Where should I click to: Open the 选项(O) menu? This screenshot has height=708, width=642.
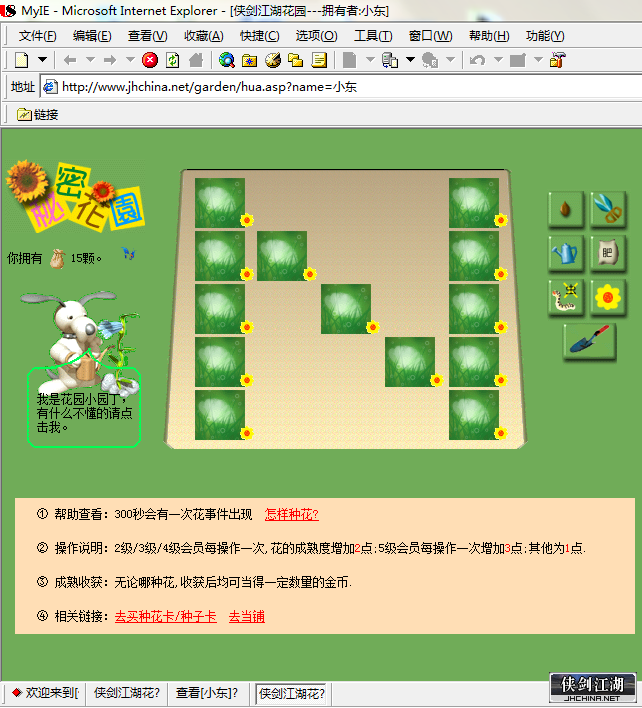coord(316,36)
